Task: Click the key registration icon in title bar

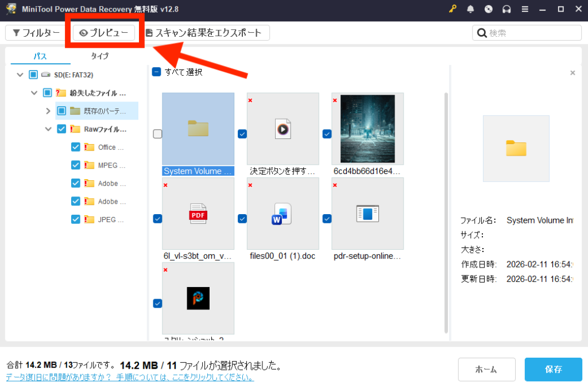Action: point(453,10)
